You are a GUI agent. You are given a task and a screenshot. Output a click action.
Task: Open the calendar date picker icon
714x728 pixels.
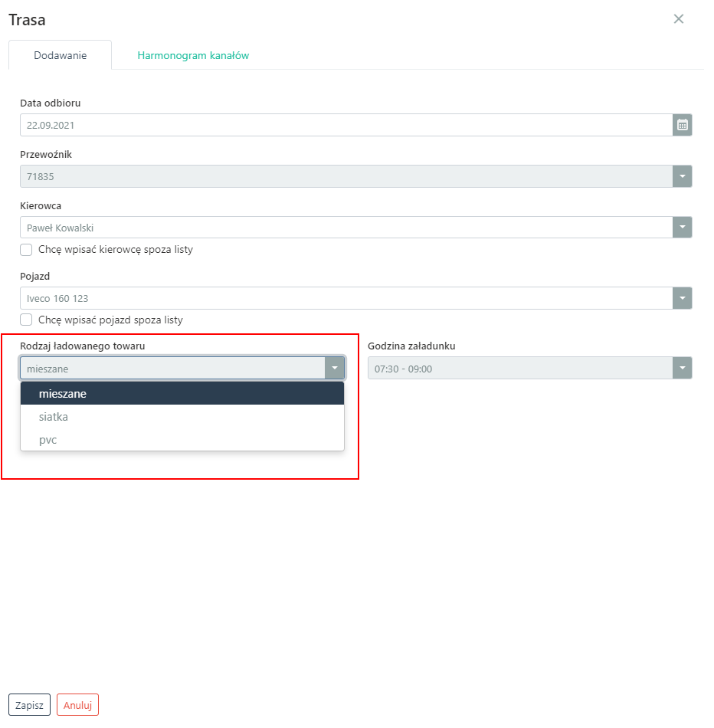(682, 125)
